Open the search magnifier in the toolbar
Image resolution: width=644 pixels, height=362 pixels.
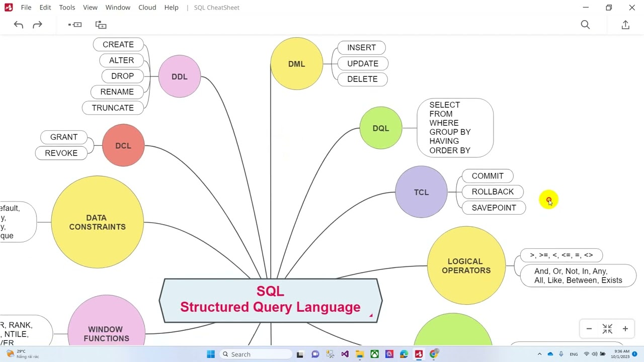tap(585, 25)
